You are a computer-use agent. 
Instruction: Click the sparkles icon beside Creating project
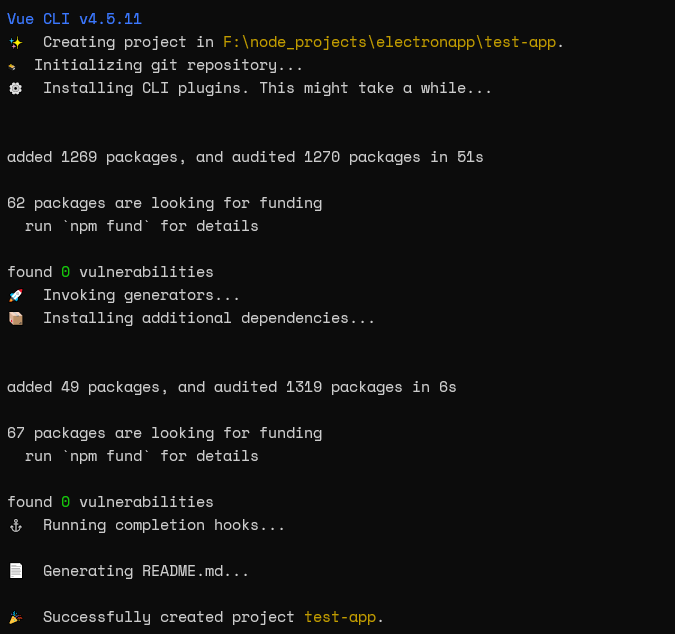(x=15, y=42)
